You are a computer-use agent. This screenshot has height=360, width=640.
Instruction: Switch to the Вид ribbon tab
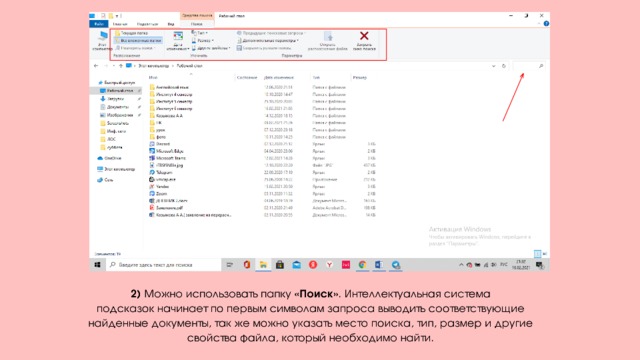pyautogui.click(x=171, y=24)
